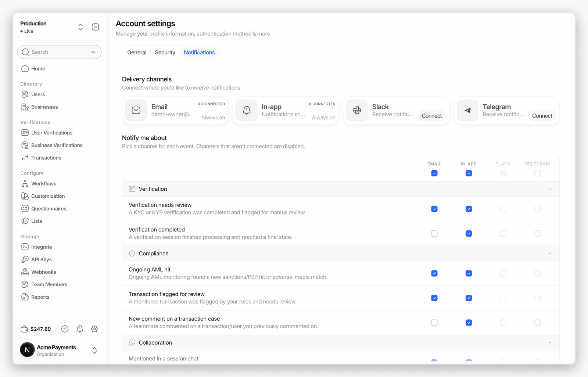Click the Email channel envelope icon
This screenshot has height=377, width=588.
136,110
